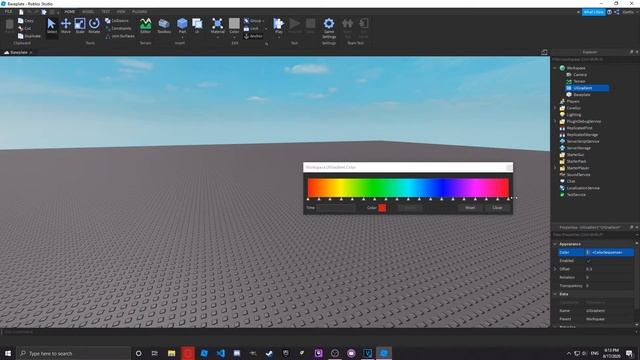Click the Cut button in Clipboard group
Screen dimensions: 640x360
[x=24, y=29]
